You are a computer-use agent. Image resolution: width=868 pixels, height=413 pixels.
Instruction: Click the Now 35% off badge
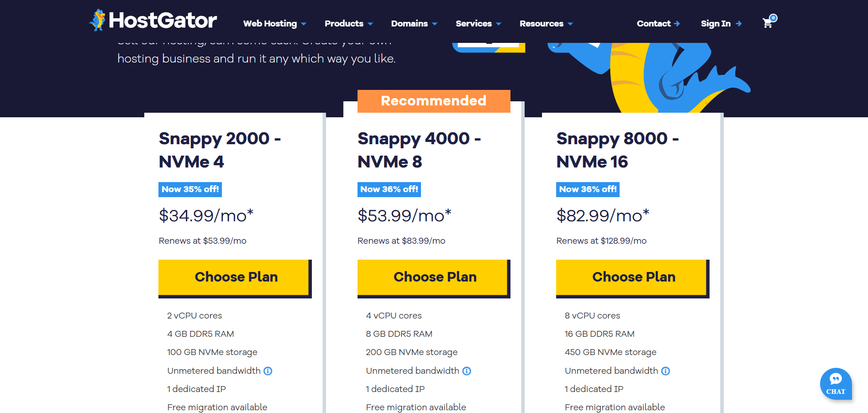pyautogui.click(x=190, y=189)
